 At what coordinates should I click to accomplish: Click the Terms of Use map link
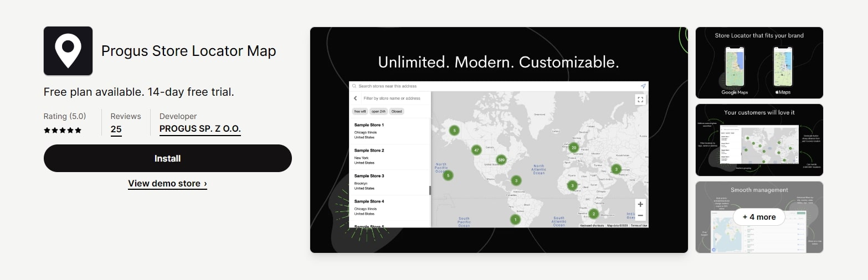coord(639,225)
